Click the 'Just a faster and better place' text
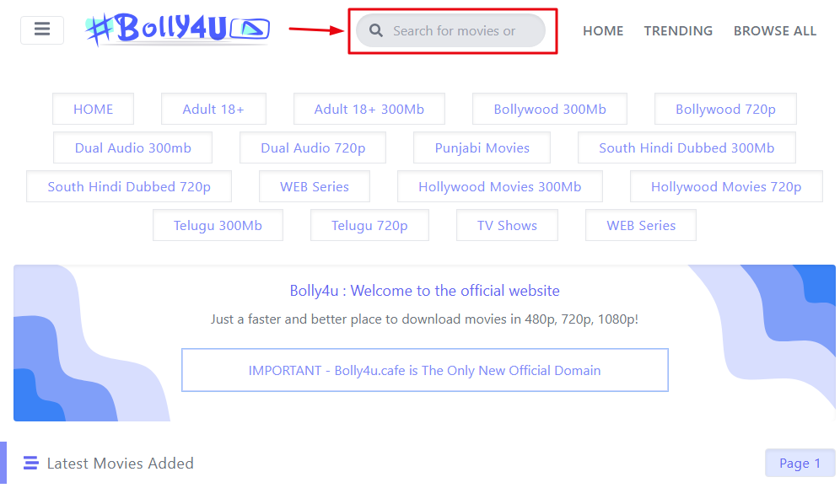The image size is (840, 504). 424,319
